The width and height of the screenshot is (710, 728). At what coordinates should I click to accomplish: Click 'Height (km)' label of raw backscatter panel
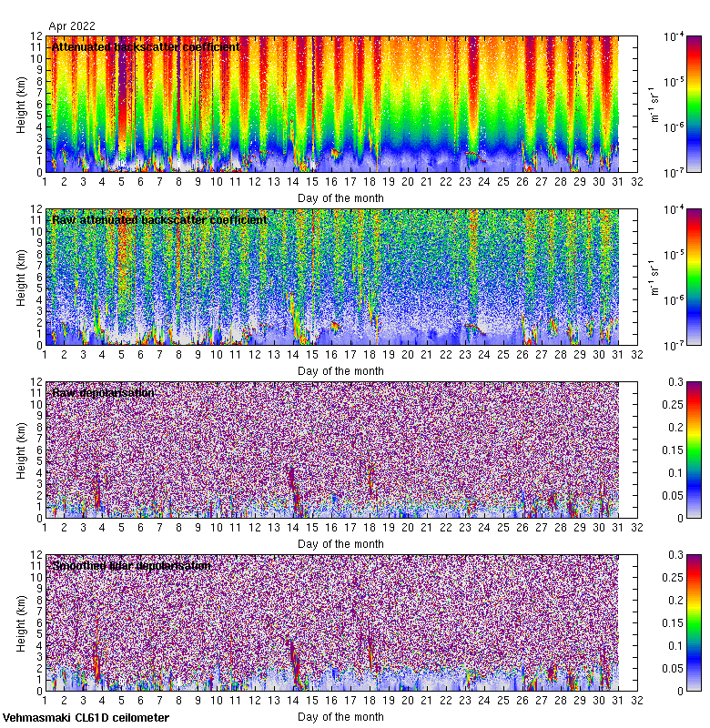[x=21, y=278]
